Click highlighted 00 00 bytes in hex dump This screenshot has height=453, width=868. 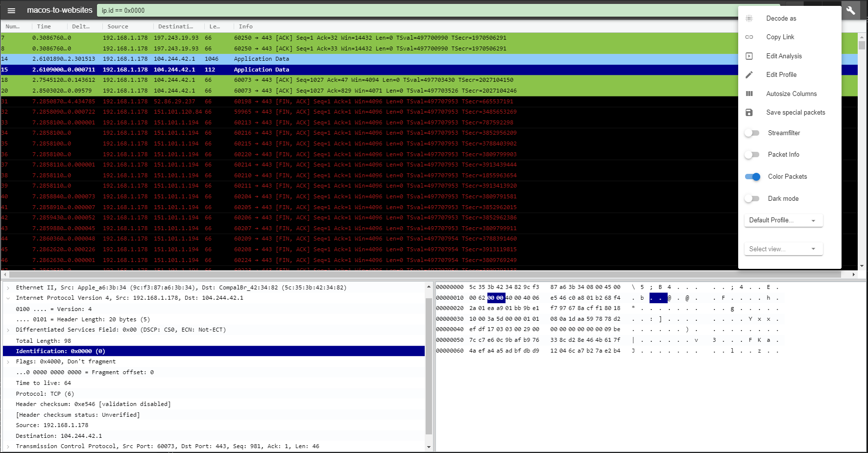point(496,298)
